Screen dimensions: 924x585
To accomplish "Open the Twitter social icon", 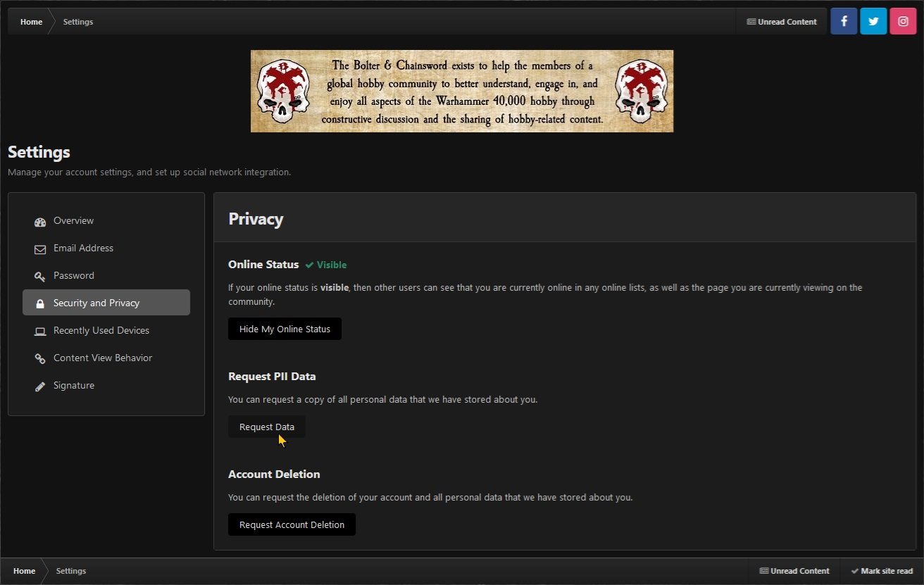I will (873, 21).
